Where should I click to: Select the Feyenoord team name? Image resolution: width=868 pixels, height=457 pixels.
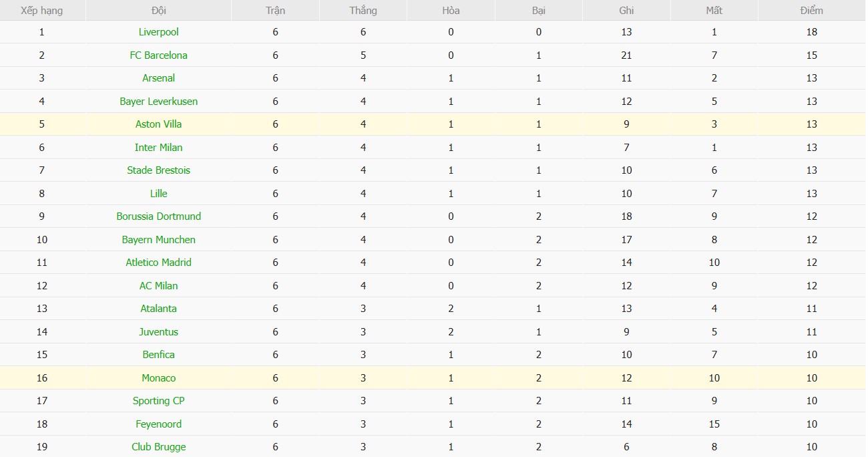coord(159,424)
